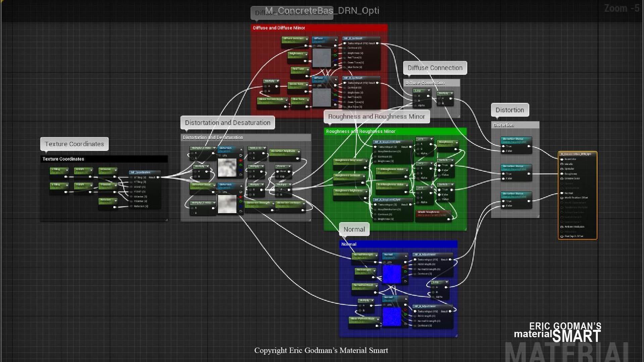Expand the Rotation parameter node arrow

(x=115, y=200)
